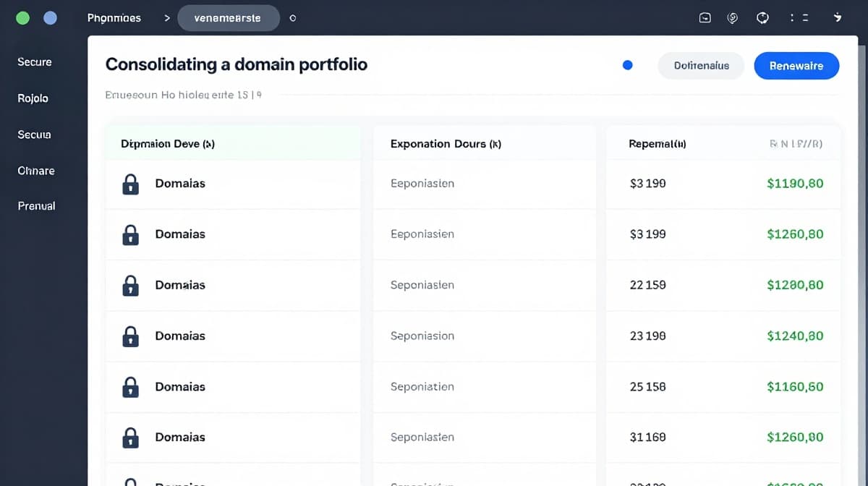The image size is (868, 486).
Task: Click the Dolirenaius button
Action: coord(701,65)
